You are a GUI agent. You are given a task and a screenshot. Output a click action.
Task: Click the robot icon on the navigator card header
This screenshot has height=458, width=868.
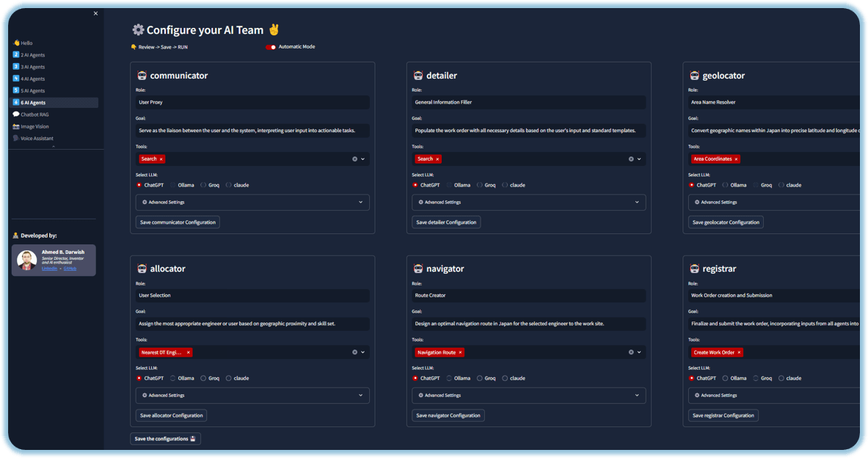pyautogui.click(x=417, y=269)
